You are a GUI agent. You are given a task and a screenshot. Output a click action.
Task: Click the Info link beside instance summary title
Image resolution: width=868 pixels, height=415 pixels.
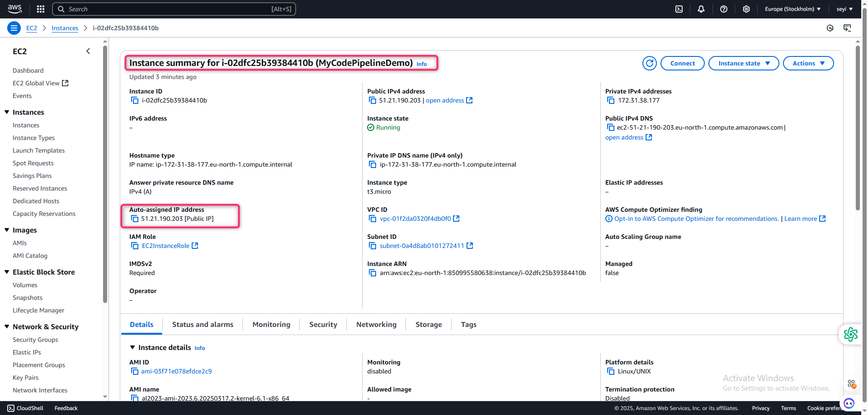point(421,64)
